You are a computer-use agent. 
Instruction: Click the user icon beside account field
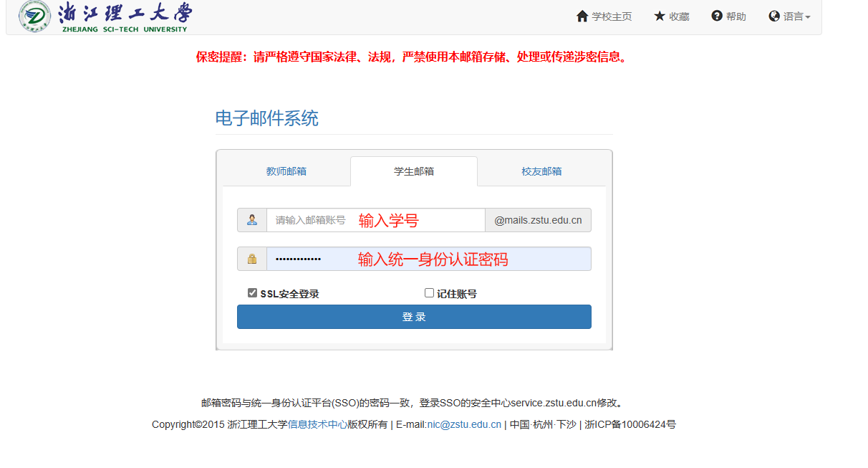[x=252, y=220]
